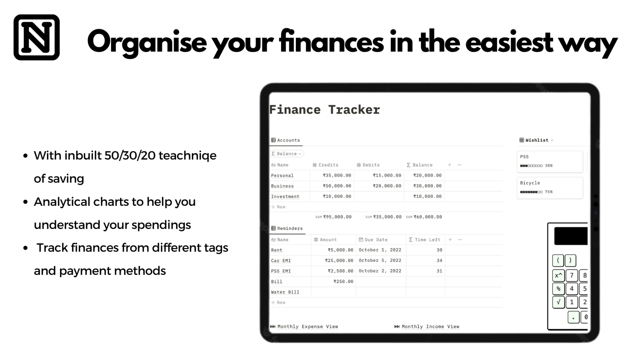
Task: Click the Accounts table icon
Action: (x=273, y=140)
